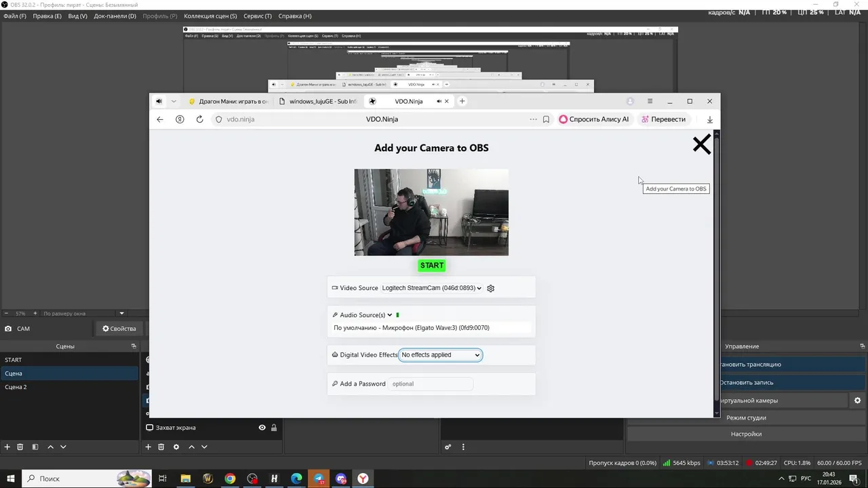The image size is (868, 488).
Task: Toggle the lock on Захват экрана source
Action: coord(274,428)
